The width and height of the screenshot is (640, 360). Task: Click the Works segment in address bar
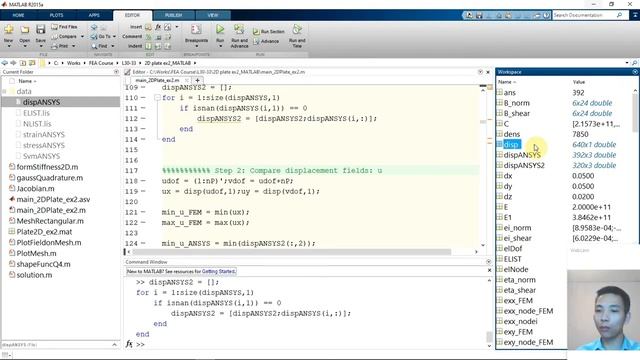pos(73,63)
